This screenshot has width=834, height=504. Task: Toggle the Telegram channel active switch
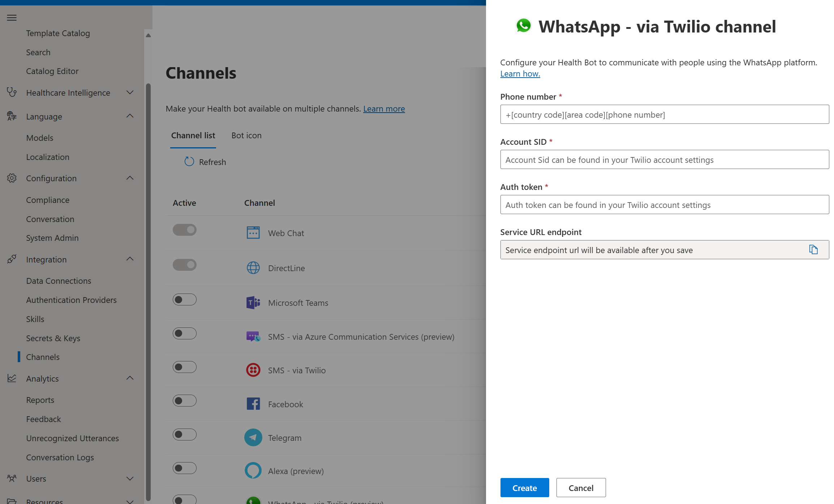tap(184, 435)
